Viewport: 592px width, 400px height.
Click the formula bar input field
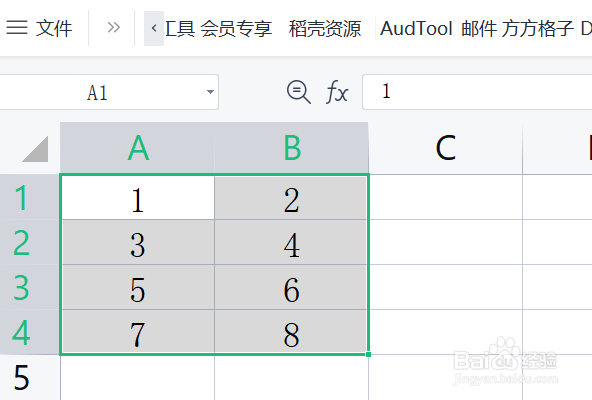point(477,92)
